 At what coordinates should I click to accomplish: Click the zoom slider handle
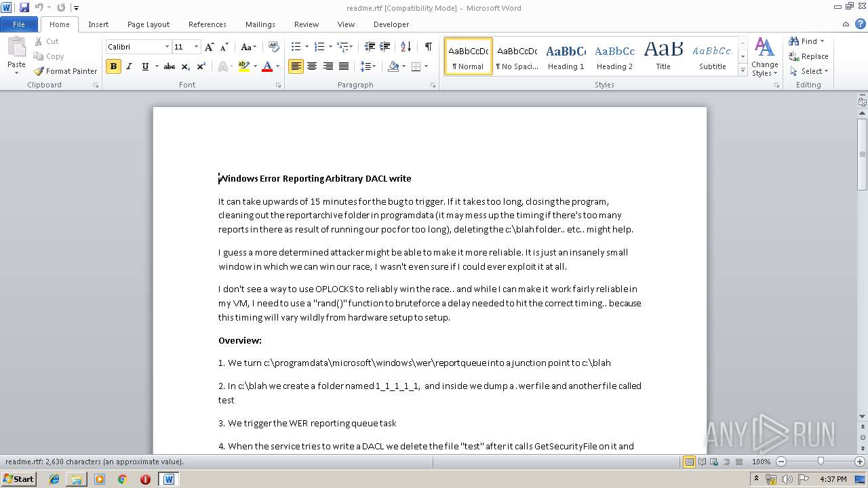821,462
